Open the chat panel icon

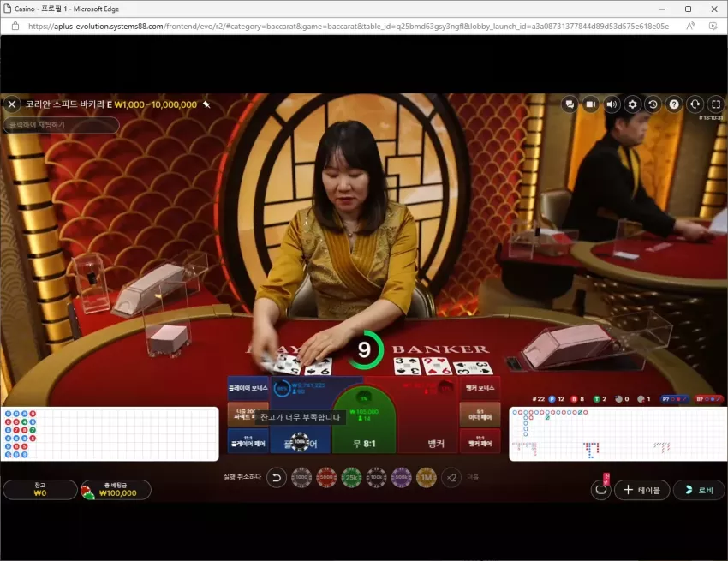point(570,104)
